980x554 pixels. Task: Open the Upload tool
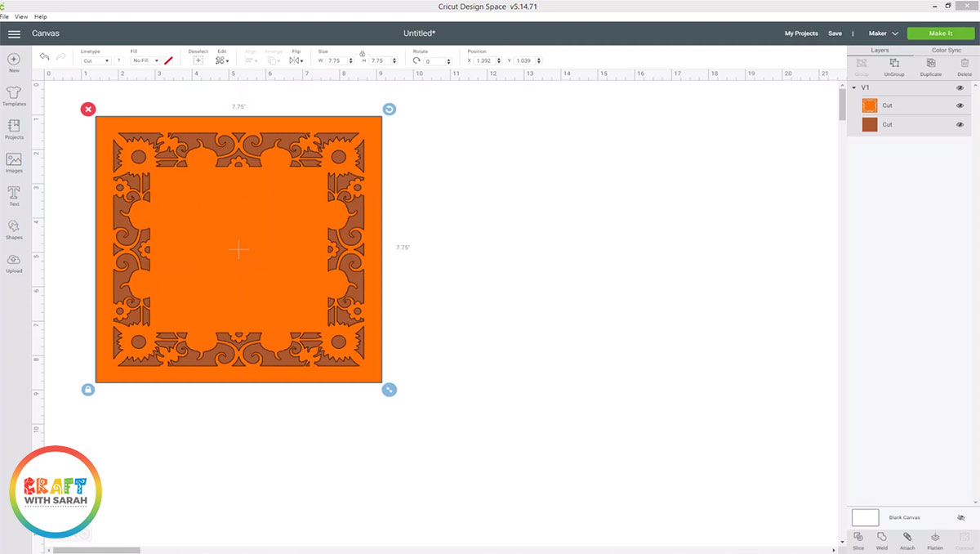click(x=14, y=263)
